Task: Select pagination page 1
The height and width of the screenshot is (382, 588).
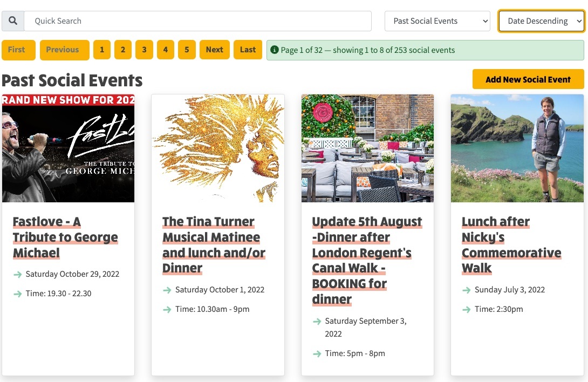Action: pos(102,50)
